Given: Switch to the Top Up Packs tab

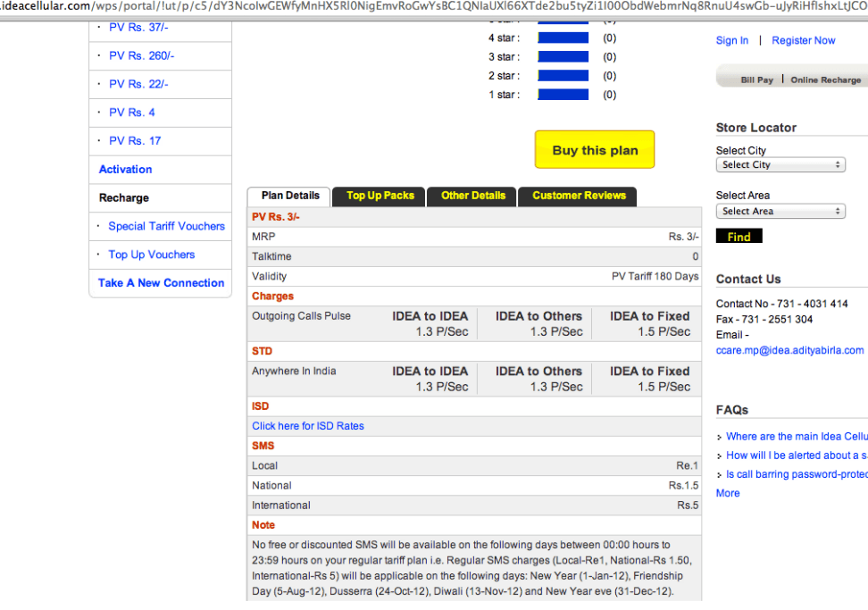Looking at the screenshot, I should (x=380, y=196).
